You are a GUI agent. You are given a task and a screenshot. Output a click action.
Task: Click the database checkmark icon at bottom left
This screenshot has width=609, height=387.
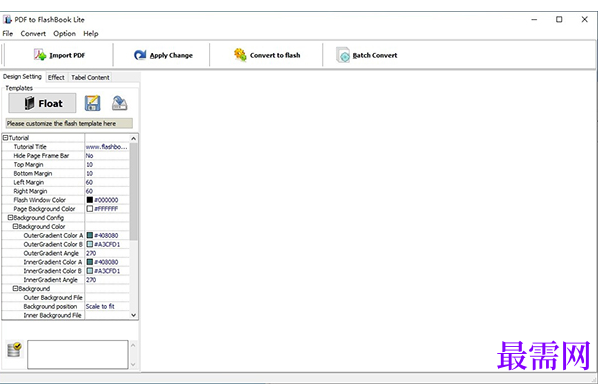14,349
